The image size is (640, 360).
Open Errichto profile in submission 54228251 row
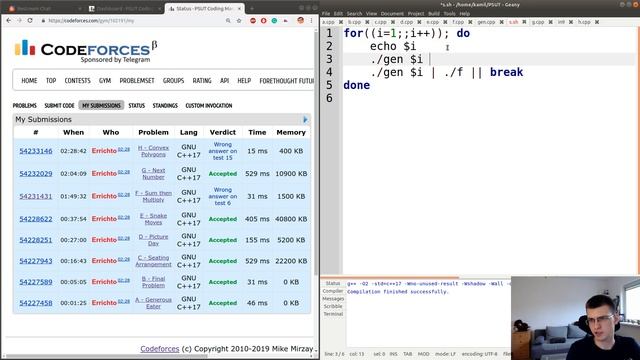tap(104, 240)
